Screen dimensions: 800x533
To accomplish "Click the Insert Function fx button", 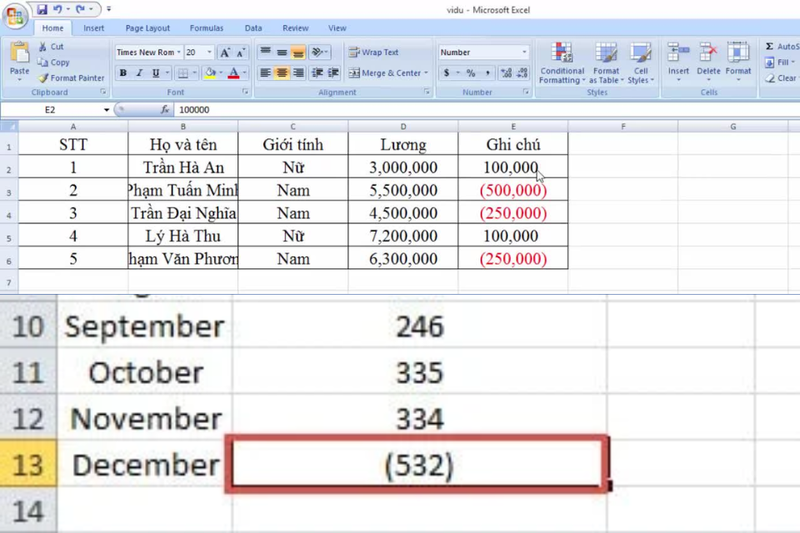I will (x=165, y=110).
